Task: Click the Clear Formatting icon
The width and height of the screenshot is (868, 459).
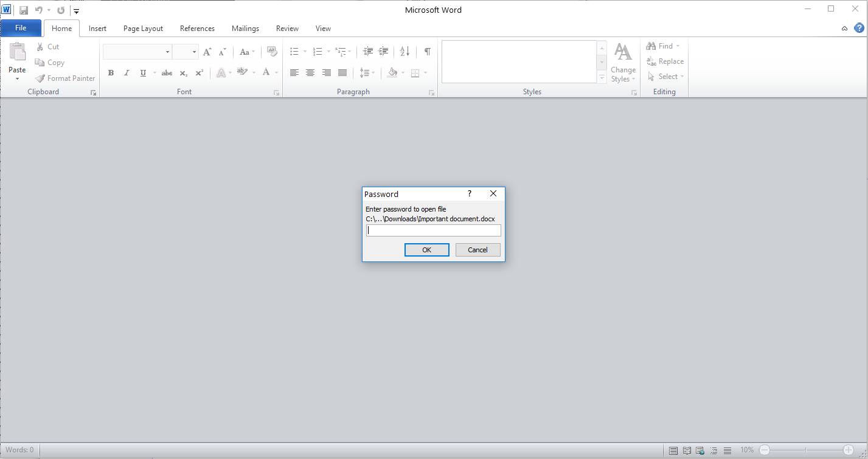Action: click(x=272, y=51)
